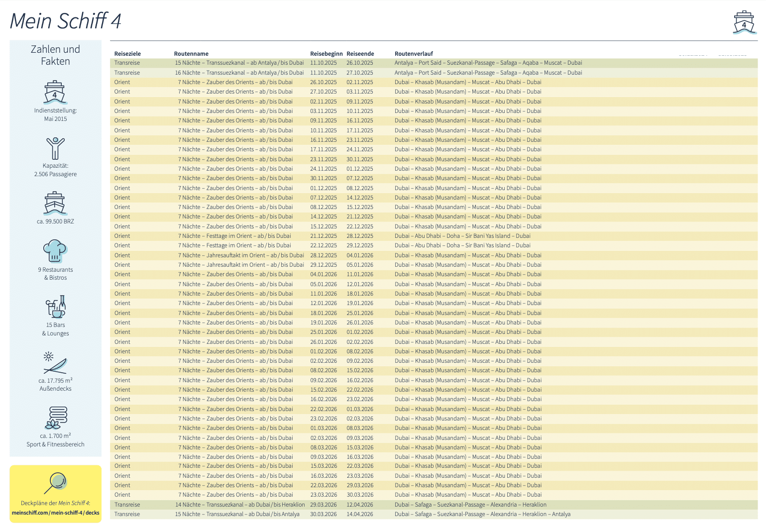Select the 16 Nächte Transsuezkanal route row
The height and width of the screenshot is (532, 766).
click(239, 73)
